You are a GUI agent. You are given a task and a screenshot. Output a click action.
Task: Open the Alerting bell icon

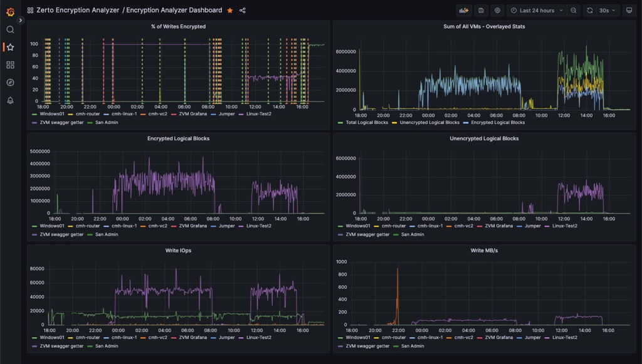tap(10, 101)
